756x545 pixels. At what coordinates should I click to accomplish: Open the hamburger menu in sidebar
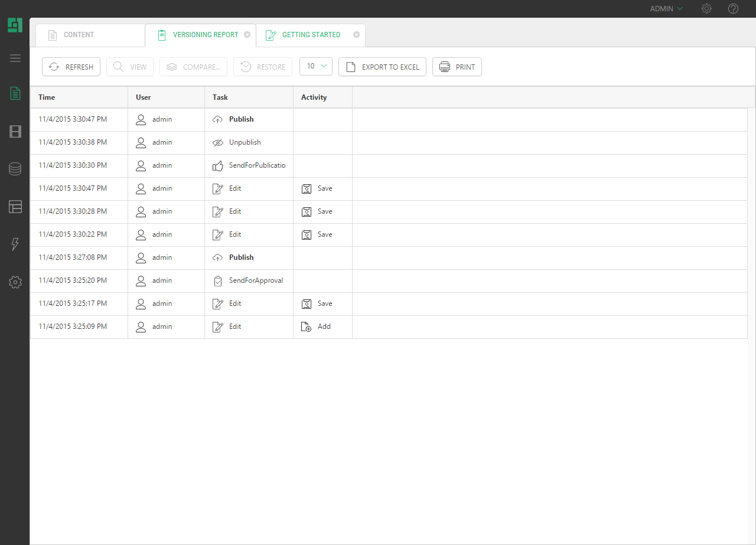click(15, 58)
